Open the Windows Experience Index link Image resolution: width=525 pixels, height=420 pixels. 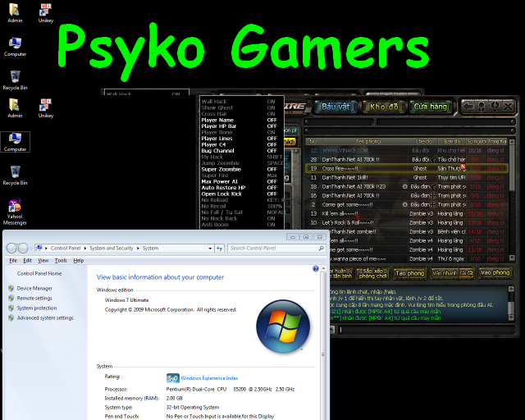pos(209,378)
